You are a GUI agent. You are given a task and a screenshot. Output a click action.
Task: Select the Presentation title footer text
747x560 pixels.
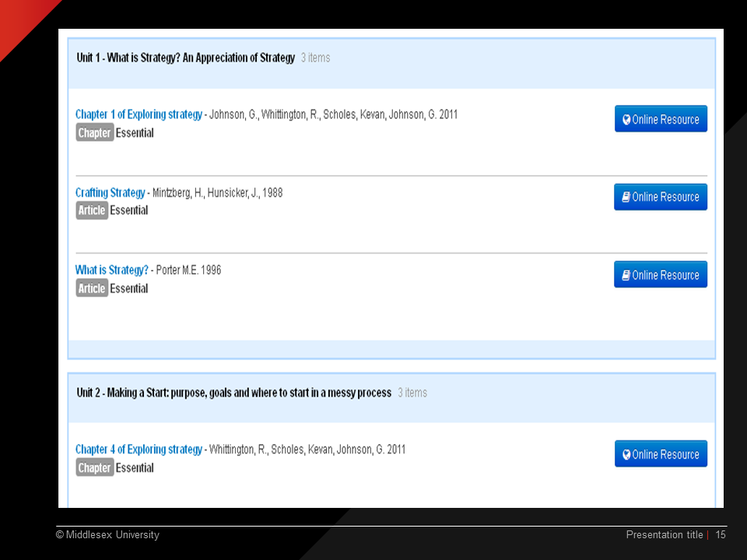point(664,535)
